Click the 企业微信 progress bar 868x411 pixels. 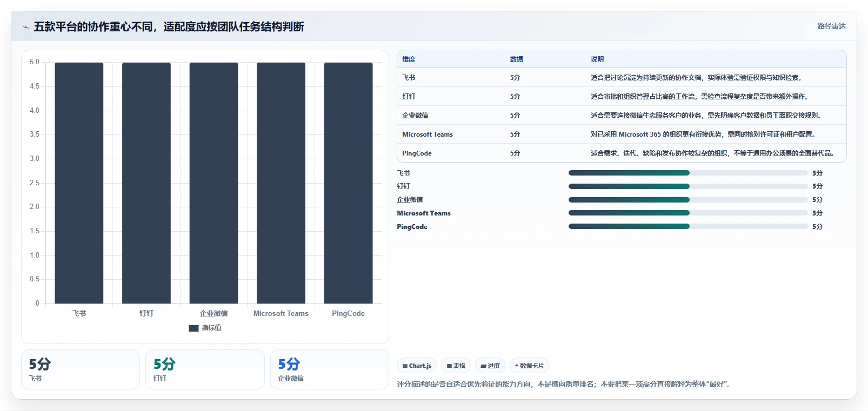click(x=688, y=200)
